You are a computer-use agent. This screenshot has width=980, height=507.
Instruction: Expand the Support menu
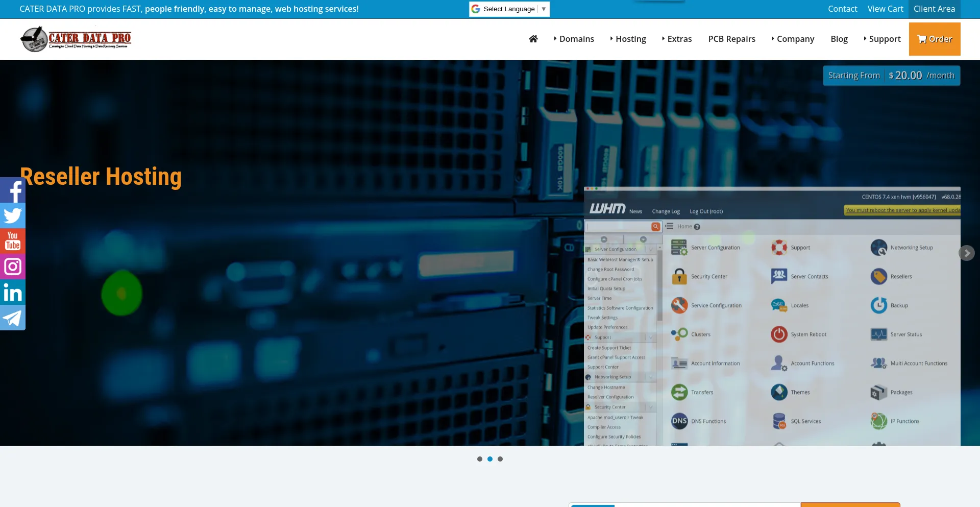[x=882, y=39]
